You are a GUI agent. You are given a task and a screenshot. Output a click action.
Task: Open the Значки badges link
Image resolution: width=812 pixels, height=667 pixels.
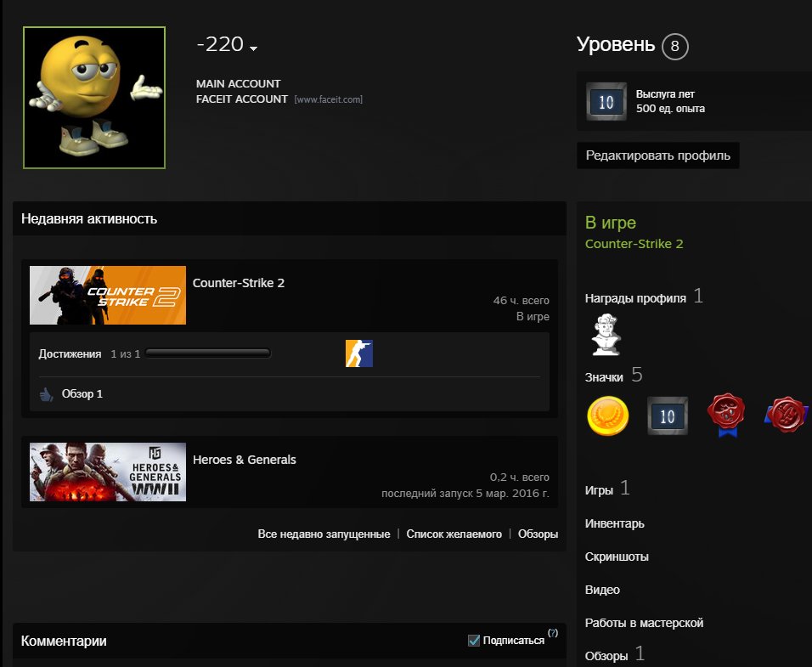(604, 377)
